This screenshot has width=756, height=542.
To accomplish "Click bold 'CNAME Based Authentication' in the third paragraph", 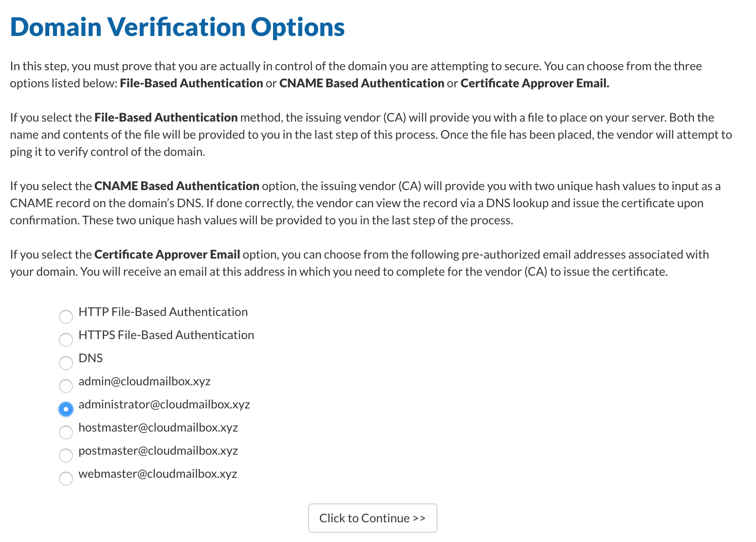I will (177, 186).
